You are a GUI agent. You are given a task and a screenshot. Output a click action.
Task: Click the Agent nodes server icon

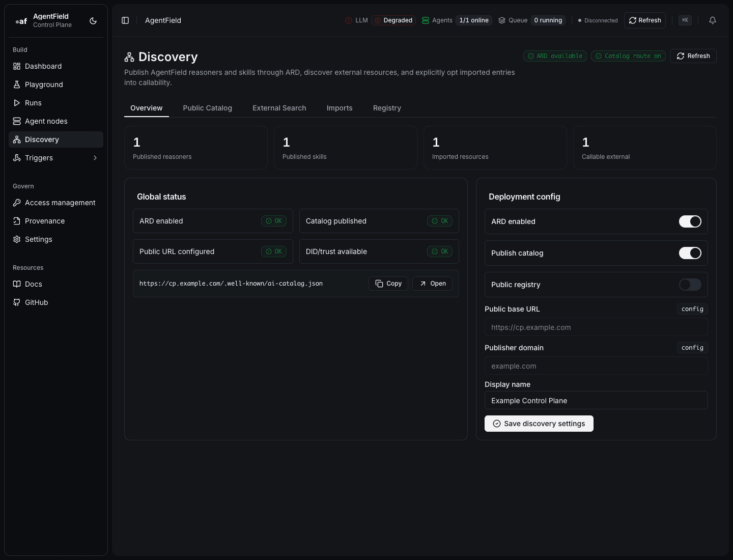click(17, 121)
